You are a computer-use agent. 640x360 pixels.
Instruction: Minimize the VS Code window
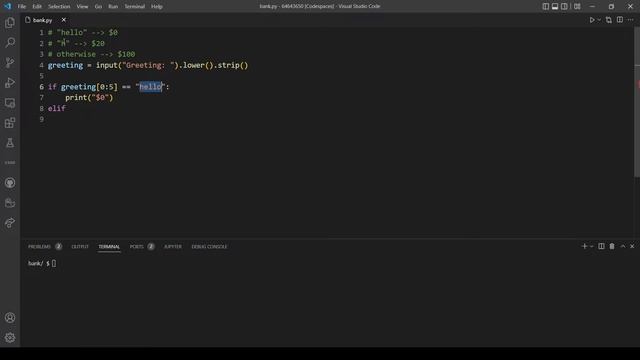click(592, 7)
